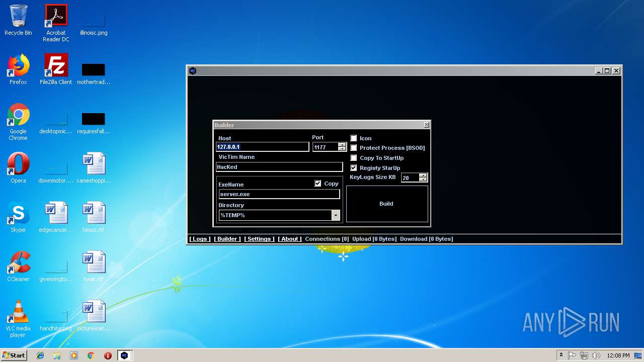Launch FileZilla Client shortcut
This screenshot has width=644, height=362.
point(56,69)
